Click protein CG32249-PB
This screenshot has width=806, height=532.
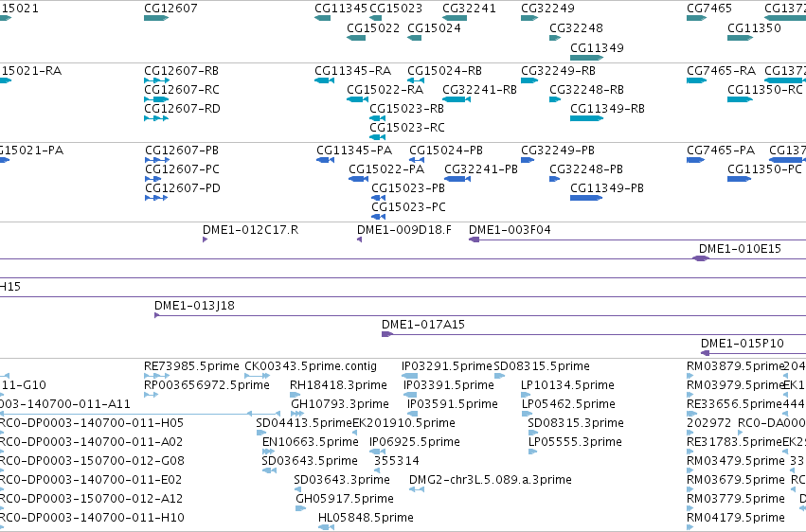click(x=558, y=151)
